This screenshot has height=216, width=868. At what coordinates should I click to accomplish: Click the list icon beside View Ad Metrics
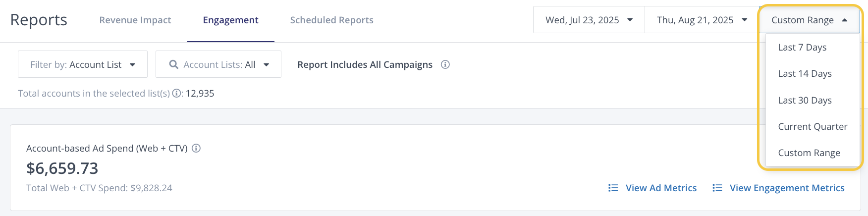click(613, 188)
